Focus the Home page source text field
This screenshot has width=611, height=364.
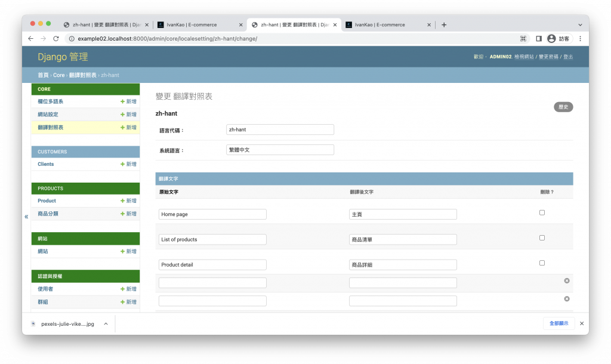point(212,214)
